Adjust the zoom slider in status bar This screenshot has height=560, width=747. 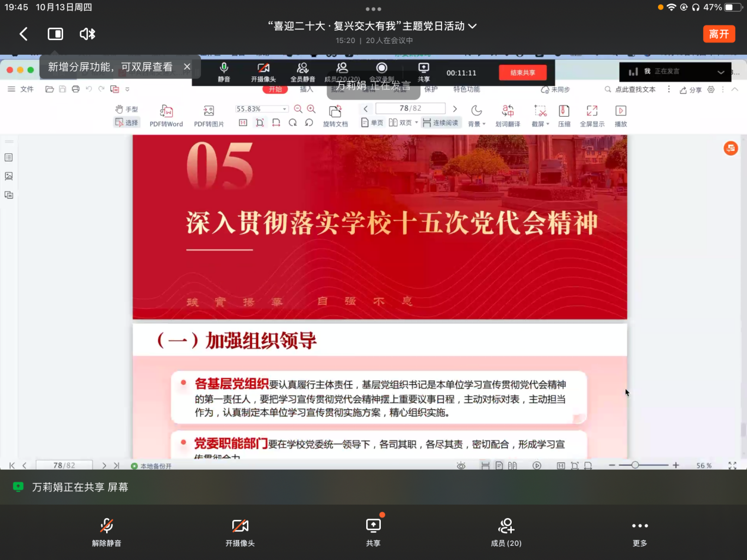[x=635, y=465]
